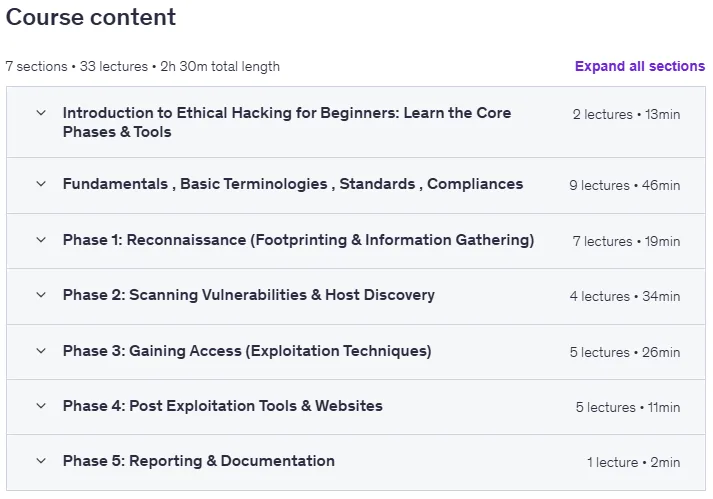Expand the Introduction to Ethical Hacking section chevron
713x499 pixels.
coord(41,113)
